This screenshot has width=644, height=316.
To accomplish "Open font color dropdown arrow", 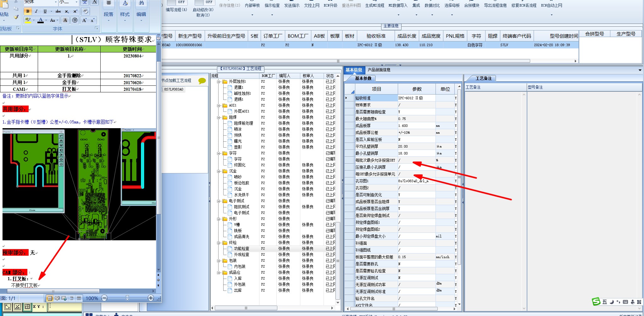I will (46, 20).
